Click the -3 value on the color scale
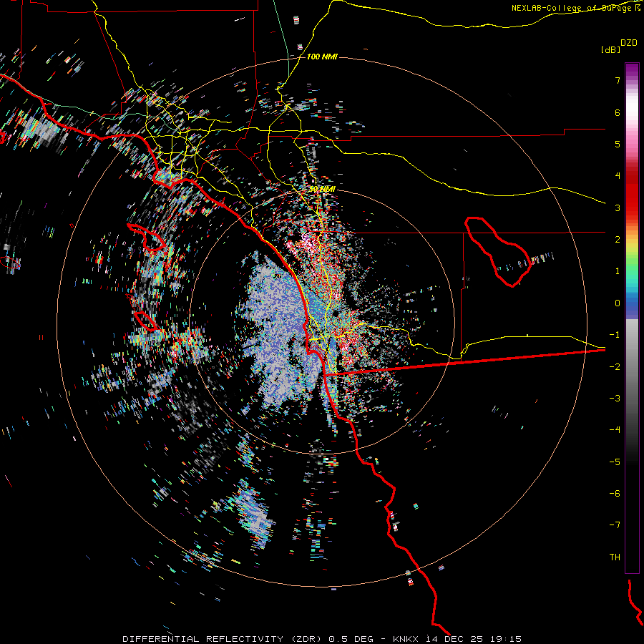 [615, 399]
